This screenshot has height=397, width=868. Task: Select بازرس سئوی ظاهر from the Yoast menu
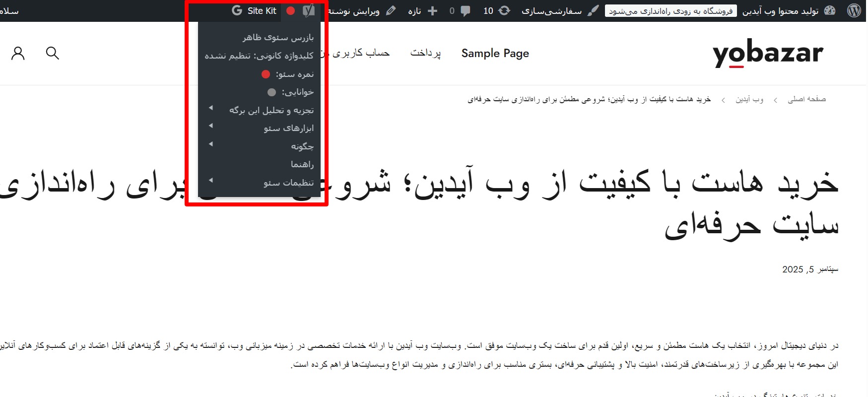click(x=278, y=37)
